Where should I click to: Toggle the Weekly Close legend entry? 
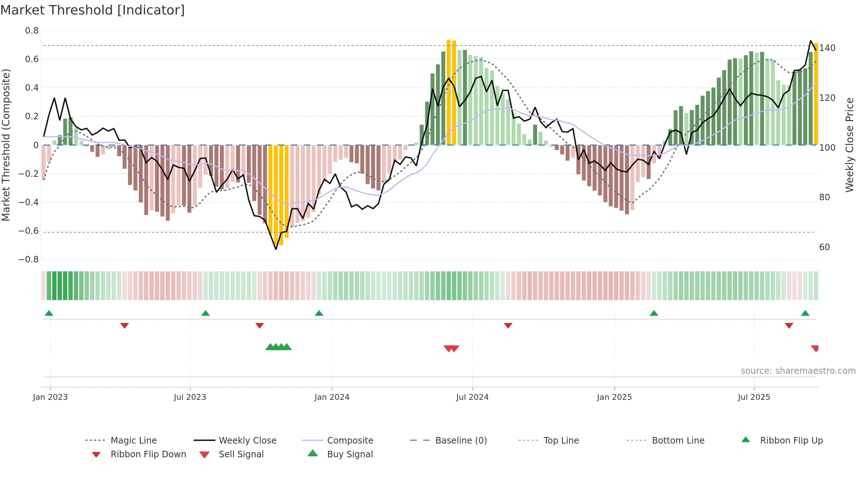click(235, 440)
